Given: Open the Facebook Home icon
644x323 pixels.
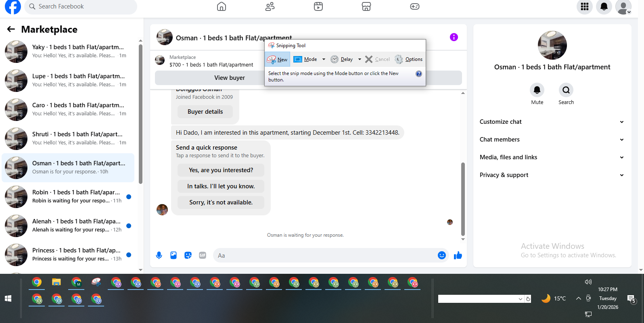Looking at the screenshot, I should pos(222,6).
